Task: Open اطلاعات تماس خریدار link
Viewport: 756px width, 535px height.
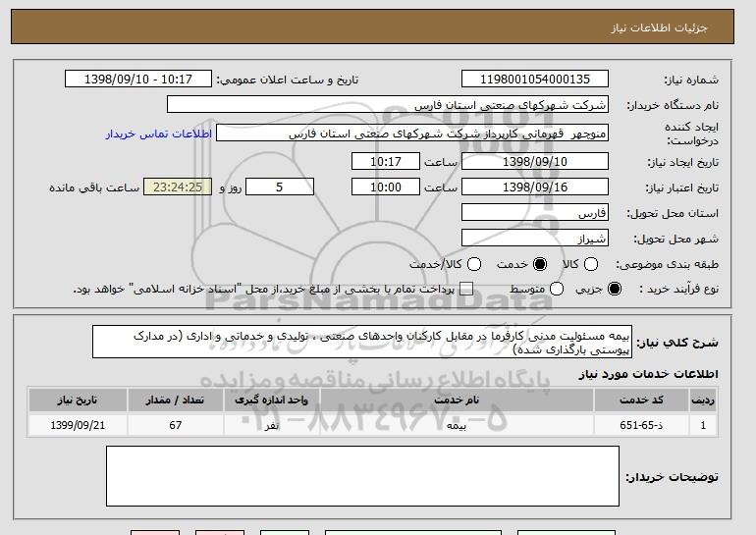Action: pyautogui.click(x=159, y=134)
